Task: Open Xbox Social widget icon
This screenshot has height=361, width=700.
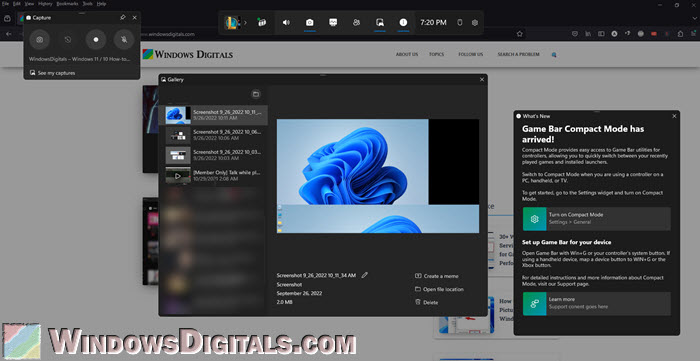Action: pos(356,22)
